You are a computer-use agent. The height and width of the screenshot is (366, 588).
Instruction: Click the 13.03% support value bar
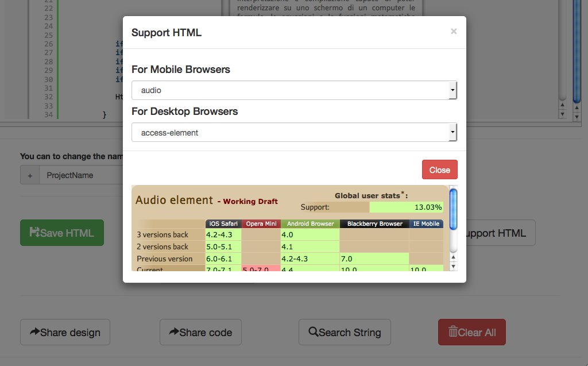pyautogui.click(x=406, y=207)
